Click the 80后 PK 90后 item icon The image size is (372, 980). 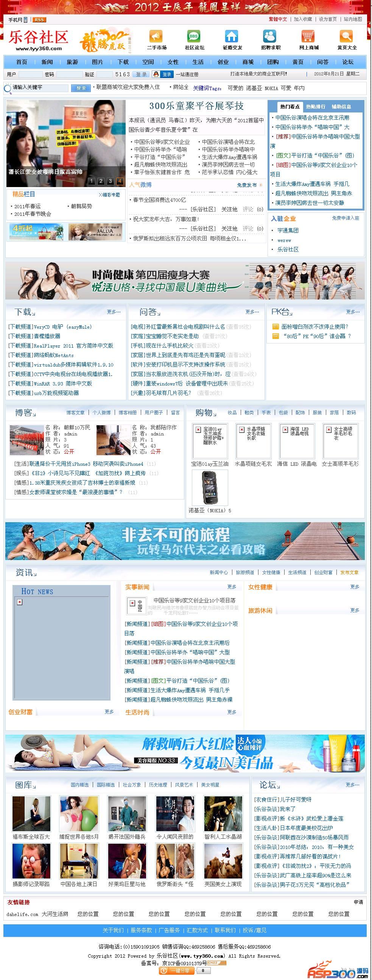pos(275,336)
